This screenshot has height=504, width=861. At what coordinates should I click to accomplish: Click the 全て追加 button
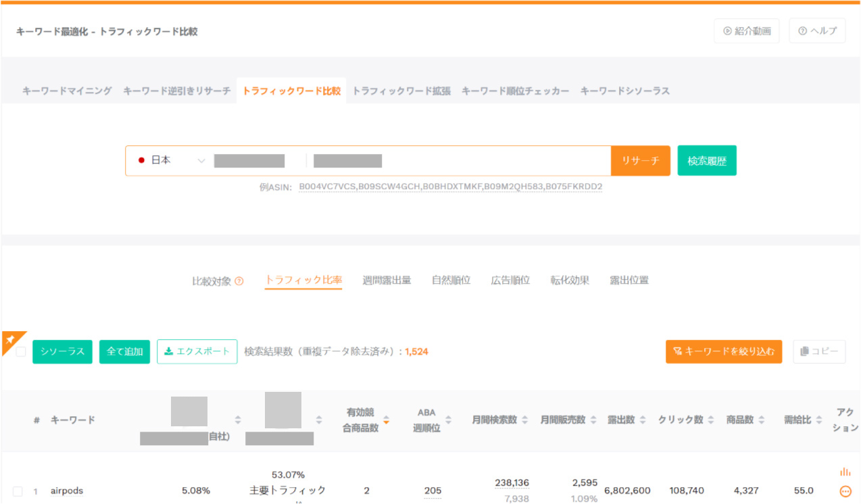tap(124, 351)
